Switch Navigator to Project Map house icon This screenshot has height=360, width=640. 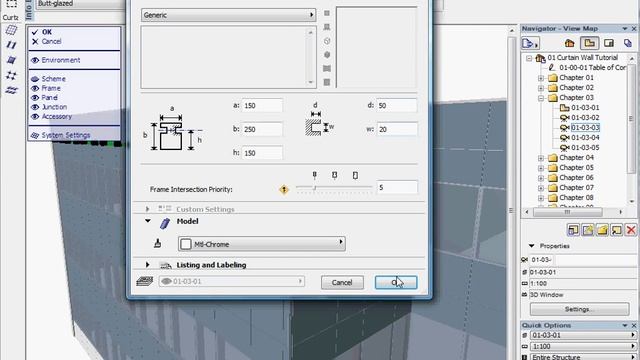569,43
